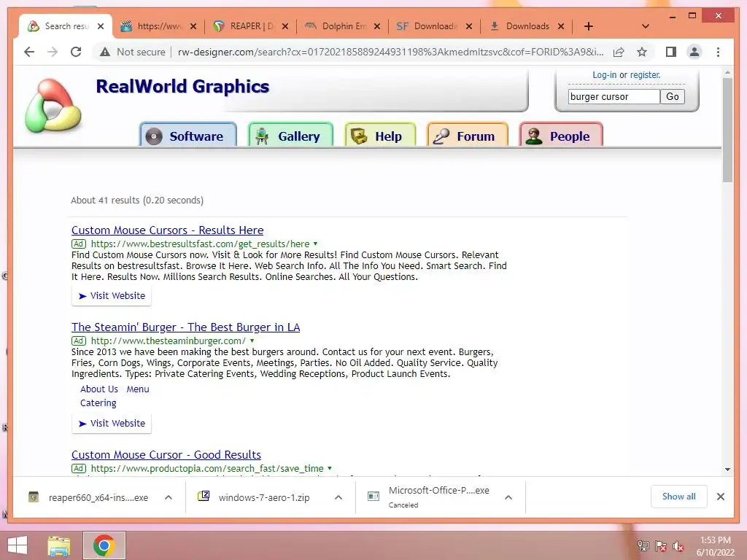Open the People section tab
This screenshot has height=560, width=747.
(x=561, y=135)
